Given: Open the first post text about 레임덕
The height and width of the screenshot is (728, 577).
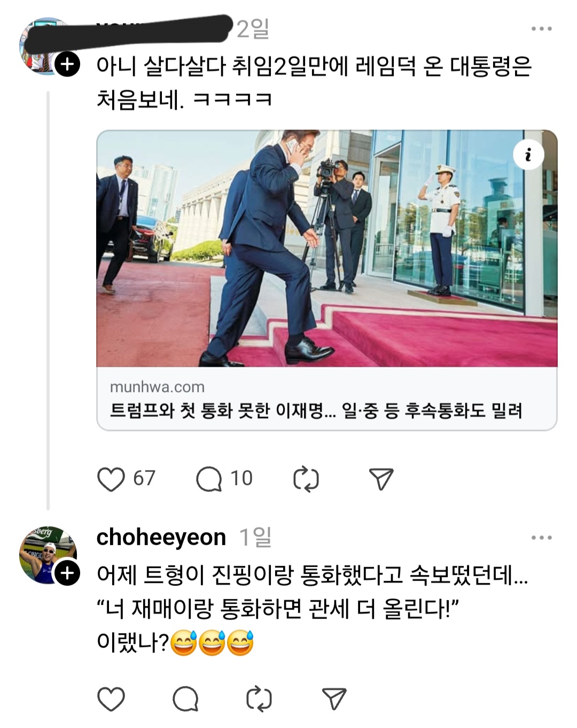Looking at the screenshot, I should (314, 82).
